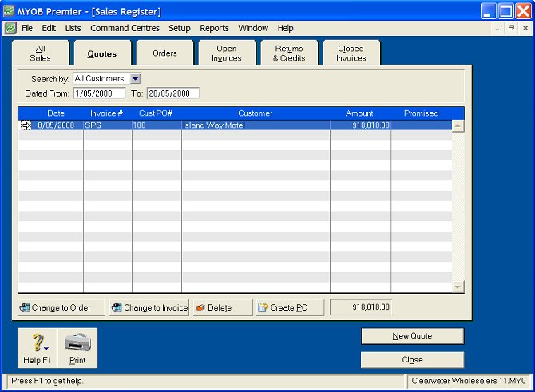Close the inner Sales Register window with X

point(525,28)
